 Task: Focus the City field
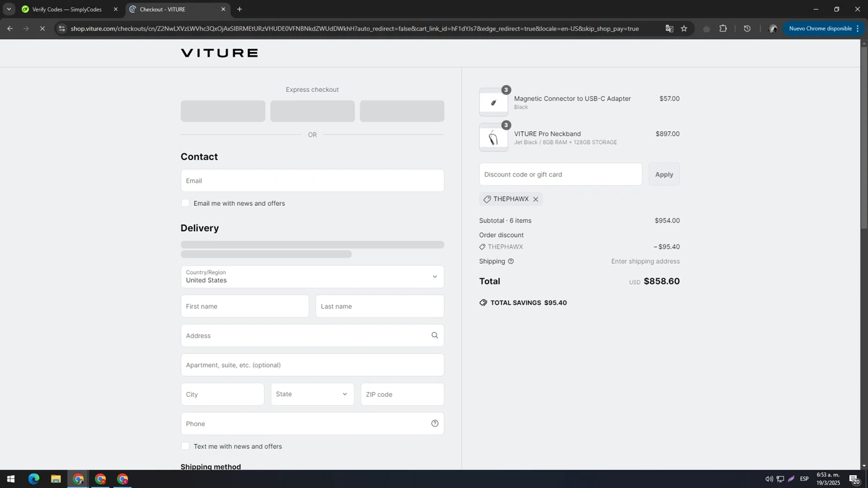[x=222, y=394]
